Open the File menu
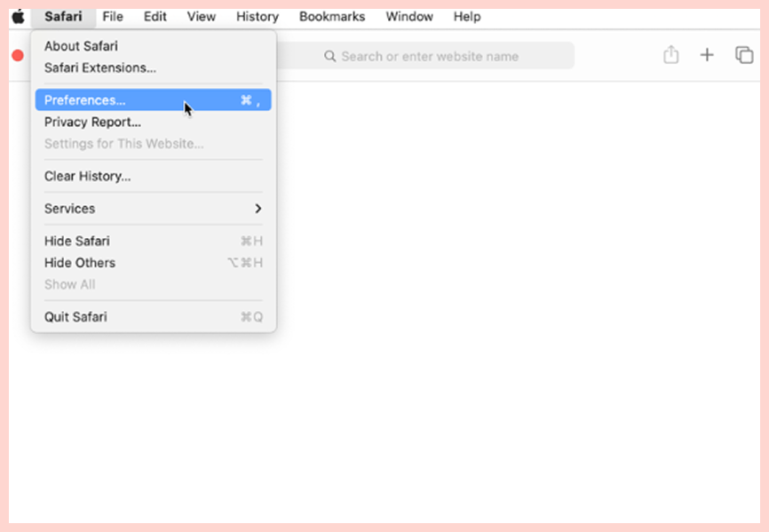Viewport: 769px width, 532px height. click(113, 16)
